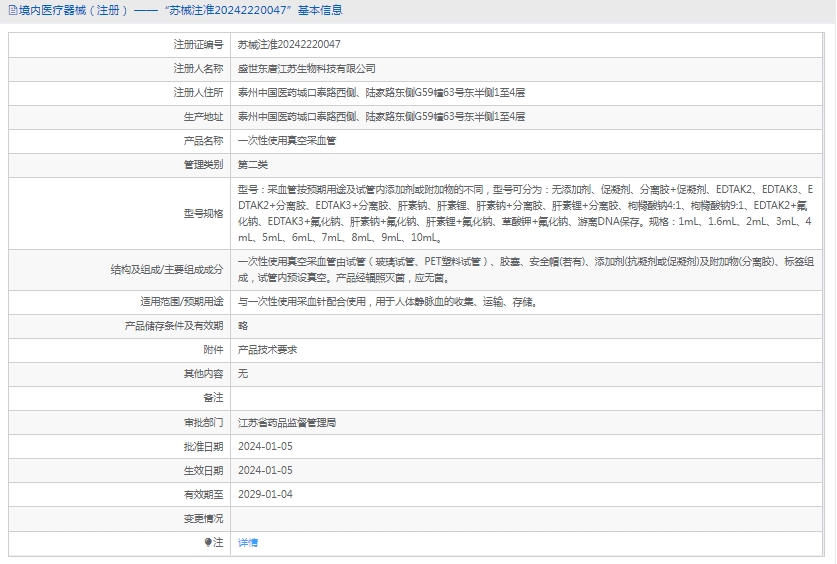The height and width of the screenshot is (564, 837).
Task: Click the attachment value 产品技术要求
Action: [x=267, y=350]
